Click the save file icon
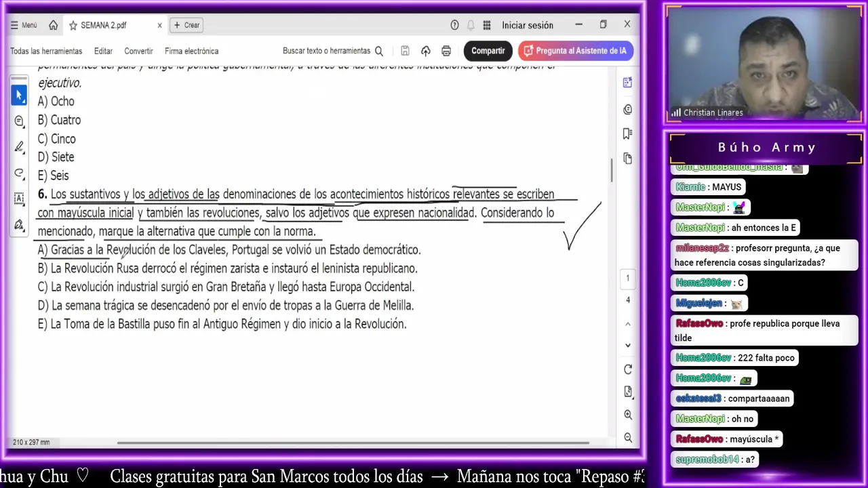The image size is (868, 488). pyautogui.click(x=405, y=51)
